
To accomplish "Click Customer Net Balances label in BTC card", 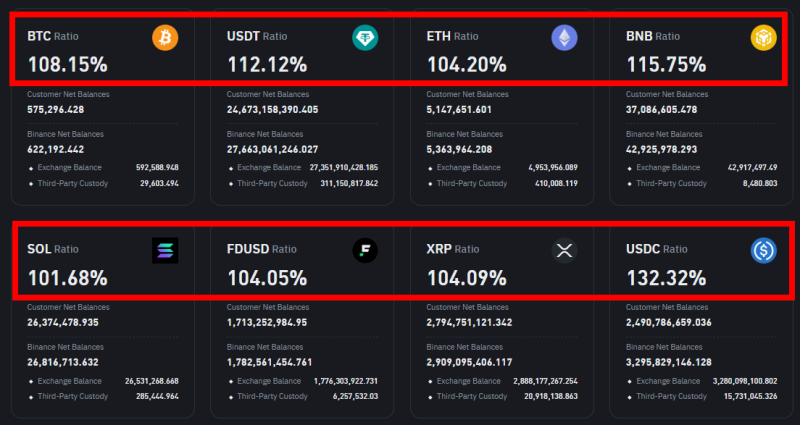I will click(x=68, y=94).
